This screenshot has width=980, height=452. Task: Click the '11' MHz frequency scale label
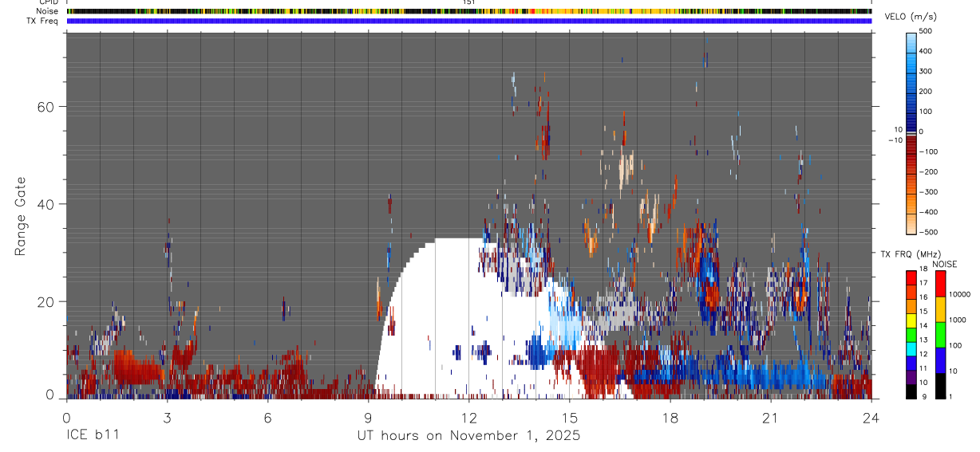(x=924, y=367)
